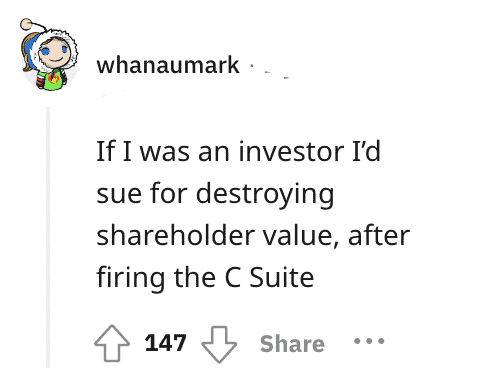Open the three-dot more options menu
Image resolution: width=486 pixels, height=368 pixels.
pyautogui.click(x=369, y=341)
